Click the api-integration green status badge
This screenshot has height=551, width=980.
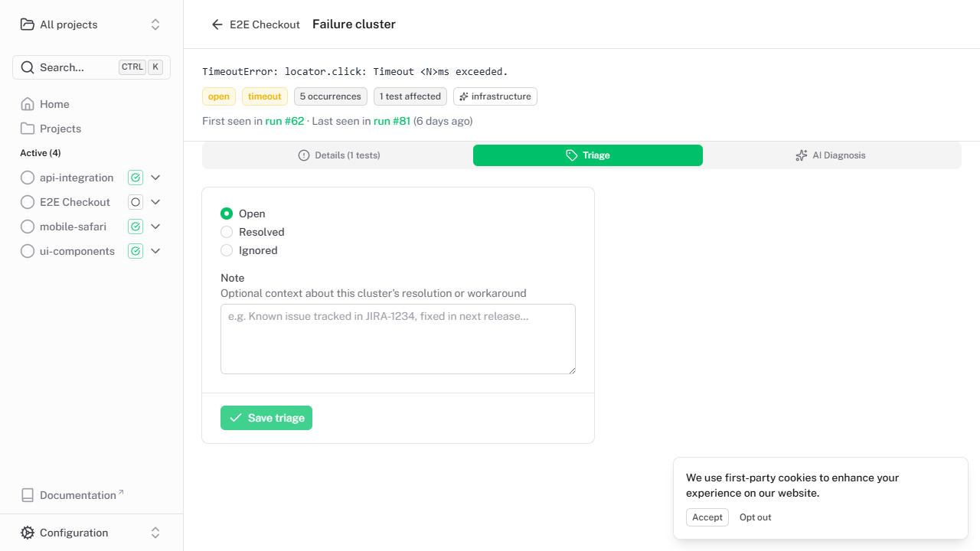click(136, 178)
